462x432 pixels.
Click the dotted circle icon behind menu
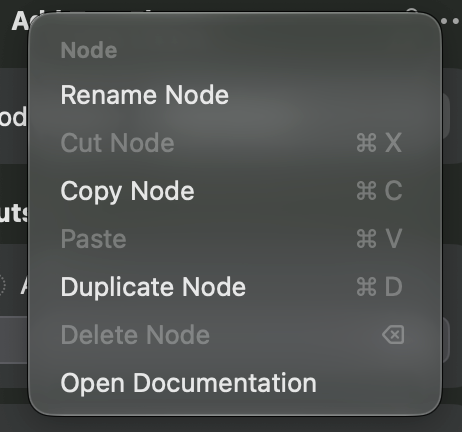[2, 285]
